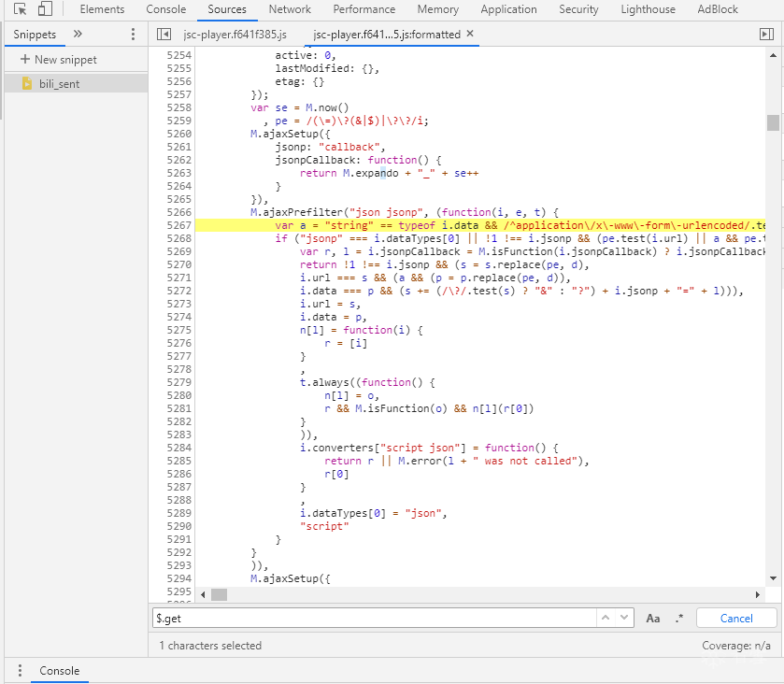Open the navigator three-dot menu
The height and width of the screenshot is (684, 784).
[x=133, y=34]
